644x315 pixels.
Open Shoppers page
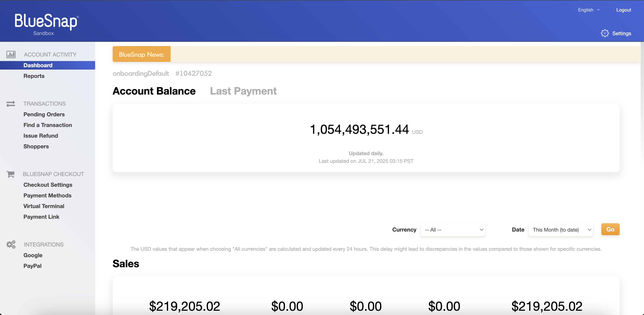click(x=36, y=146)
